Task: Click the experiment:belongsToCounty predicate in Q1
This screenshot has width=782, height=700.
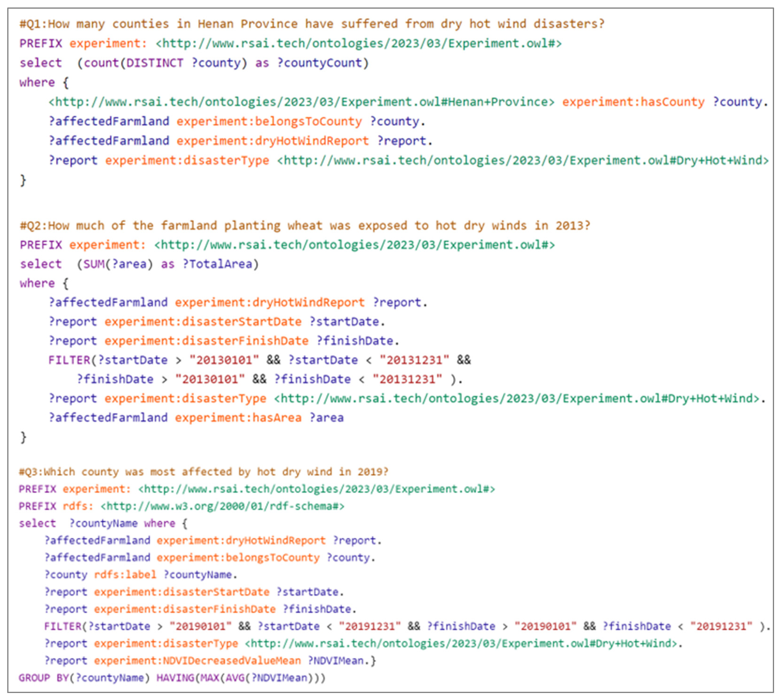Action: pos(269,122)
